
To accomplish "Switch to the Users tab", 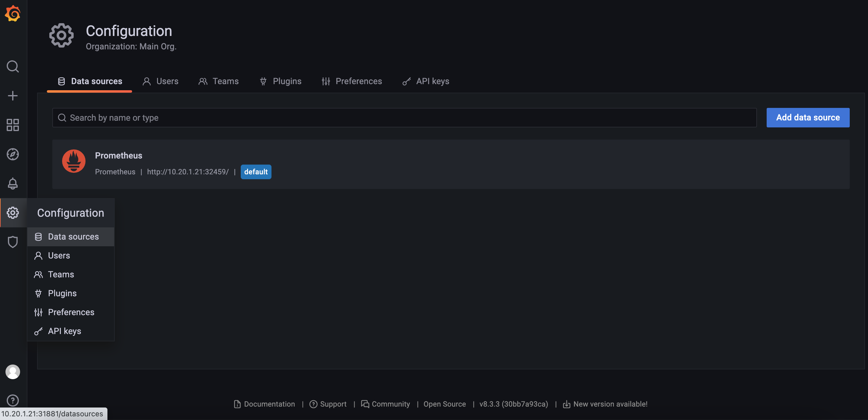I will click(160, 81).
